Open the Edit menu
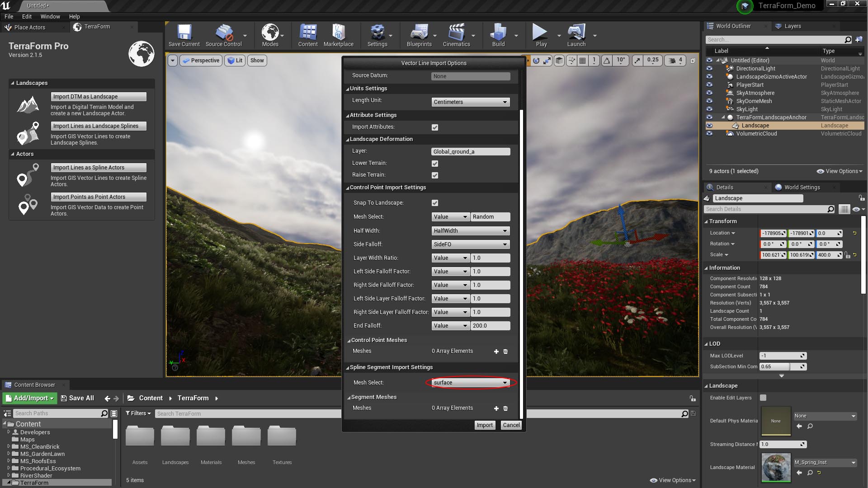 point(27,16)
